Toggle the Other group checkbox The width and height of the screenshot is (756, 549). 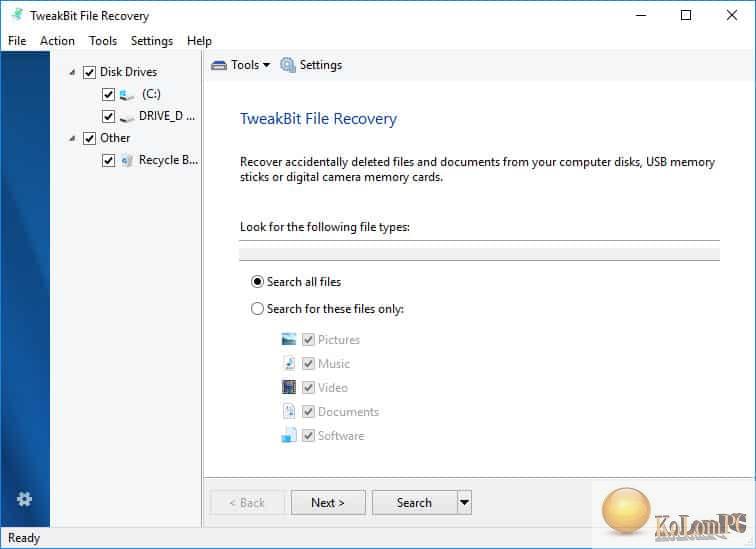[90, 138]
